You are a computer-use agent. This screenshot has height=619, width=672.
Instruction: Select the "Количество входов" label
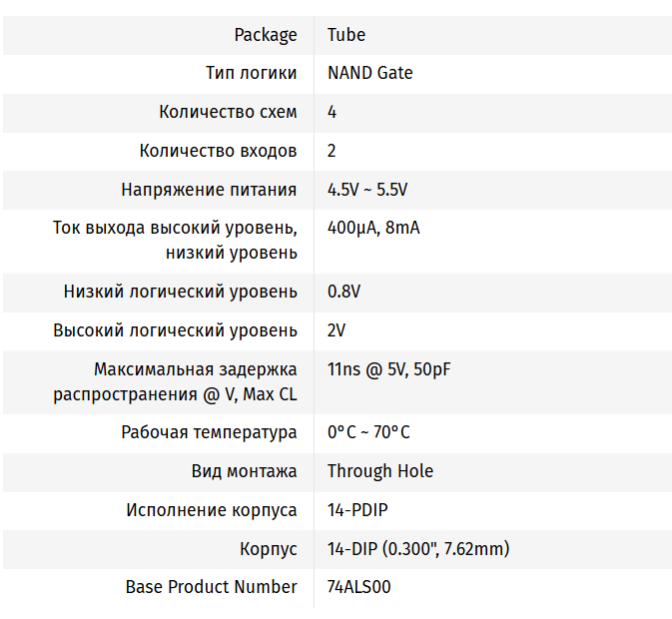(x=218, y=151)
